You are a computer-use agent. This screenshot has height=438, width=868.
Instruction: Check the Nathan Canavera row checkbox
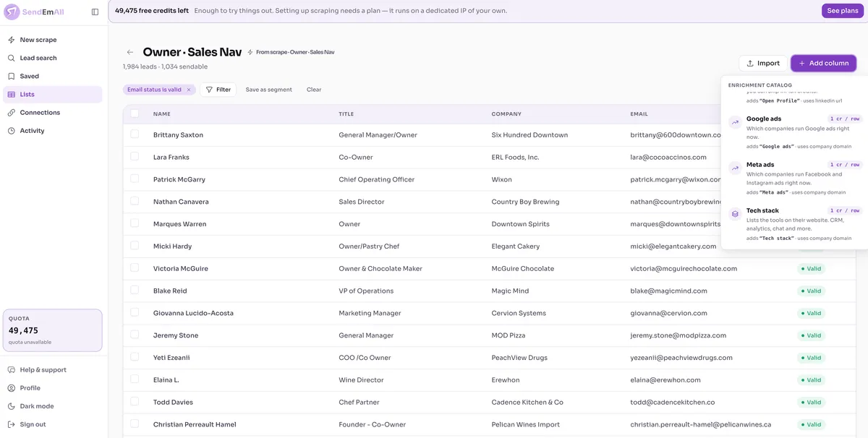pos(135,202)
